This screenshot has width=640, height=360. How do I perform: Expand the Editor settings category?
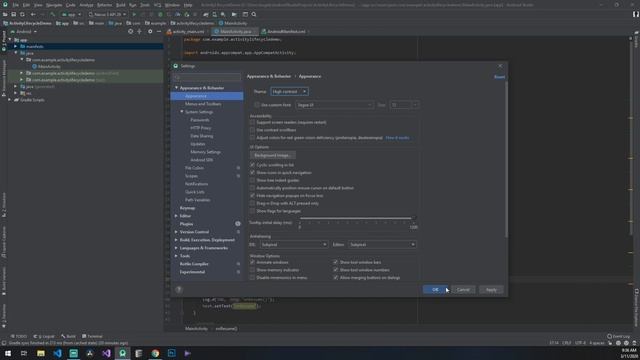[x=176, y=216]
